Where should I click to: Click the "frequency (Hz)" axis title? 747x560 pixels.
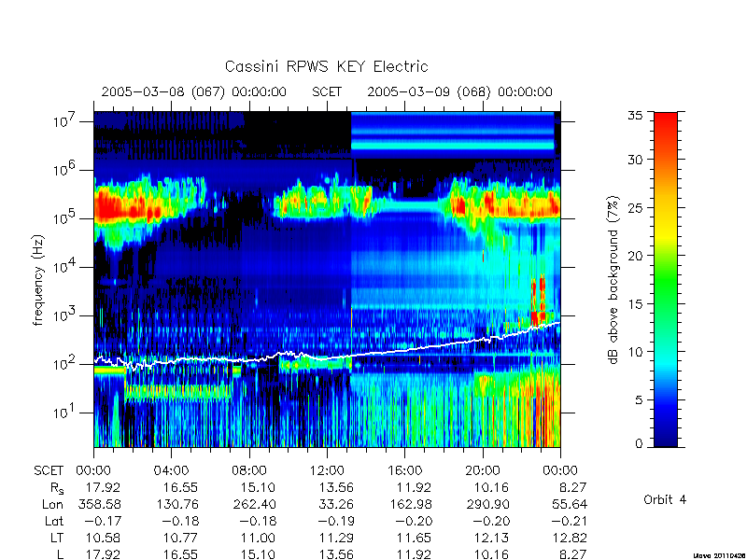[38, 280]
